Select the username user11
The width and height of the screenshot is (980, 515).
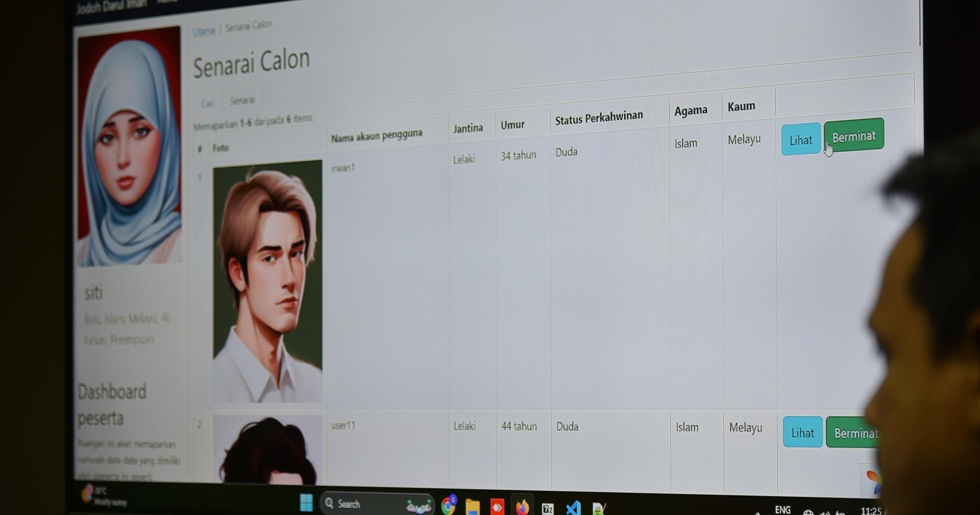point(343,425)
